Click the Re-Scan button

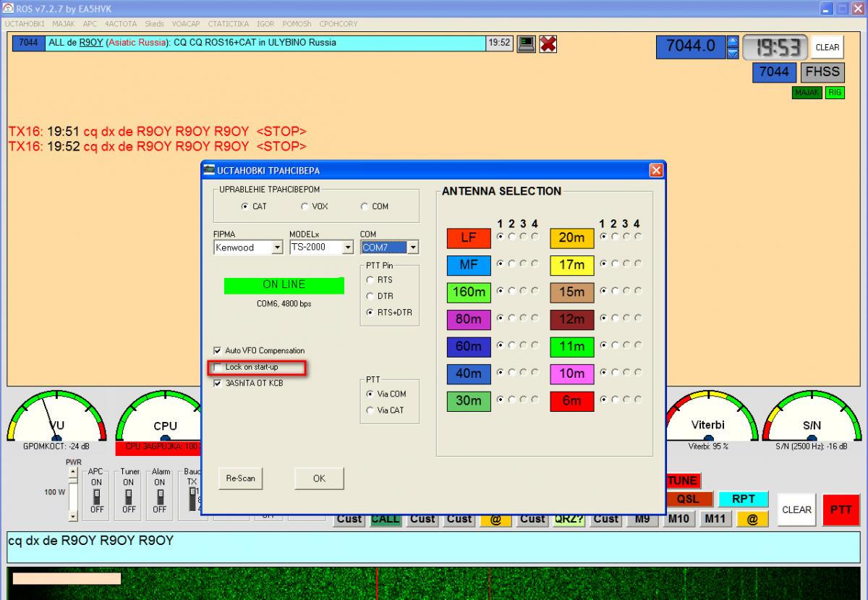(240, 478)
